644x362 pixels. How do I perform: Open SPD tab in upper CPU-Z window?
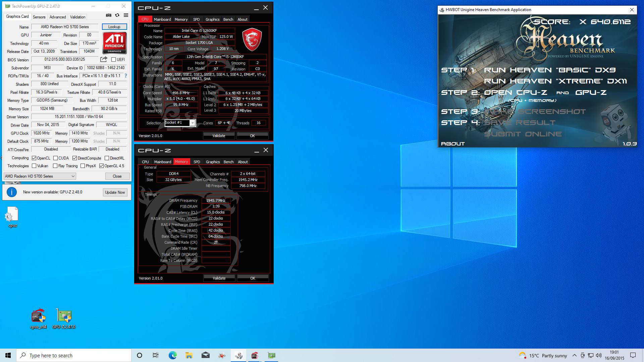(197, 19)
